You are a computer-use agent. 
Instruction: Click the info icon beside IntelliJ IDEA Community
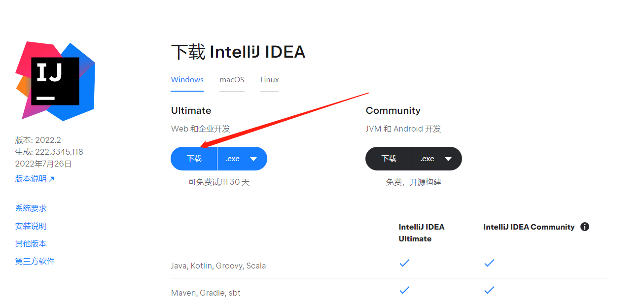585,227
